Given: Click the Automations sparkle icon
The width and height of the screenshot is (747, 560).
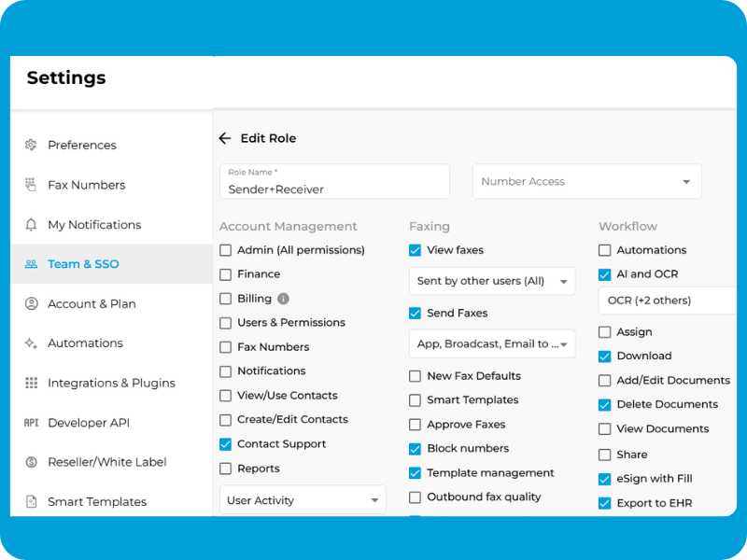Looking at the screenshot, I should point(31,343).
